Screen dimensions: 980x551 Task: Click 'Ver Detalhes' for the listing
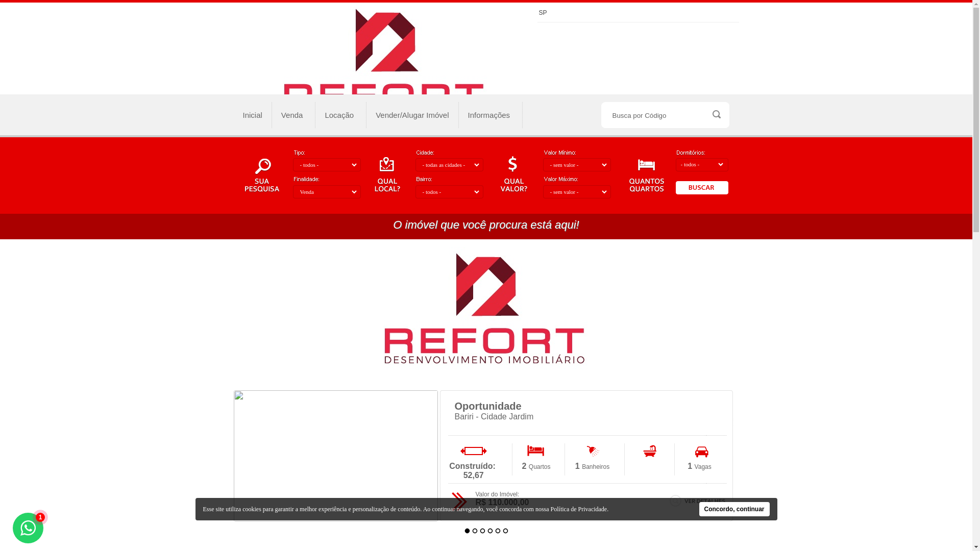(x=698, y=501)
